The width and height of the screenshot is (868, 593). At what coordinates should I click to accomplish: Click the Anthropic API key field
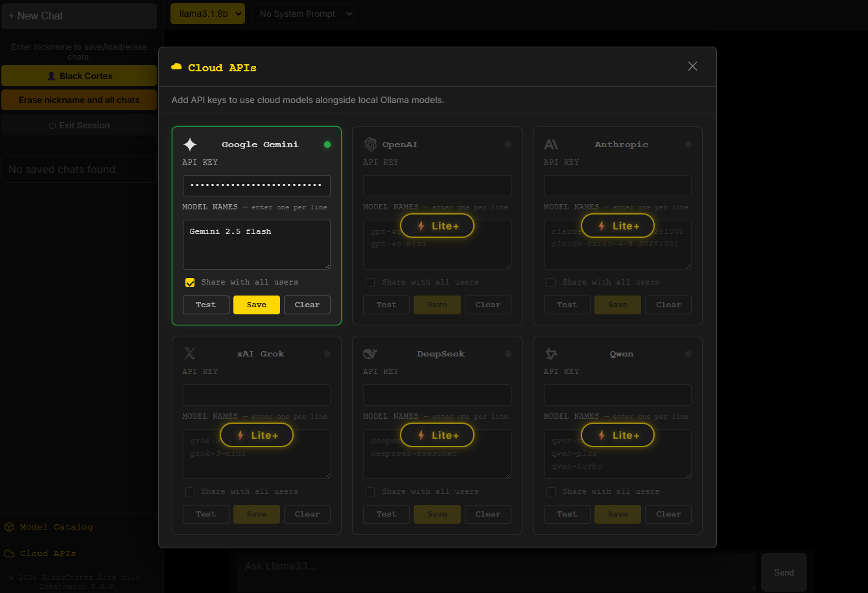click(x=618, y=185)
